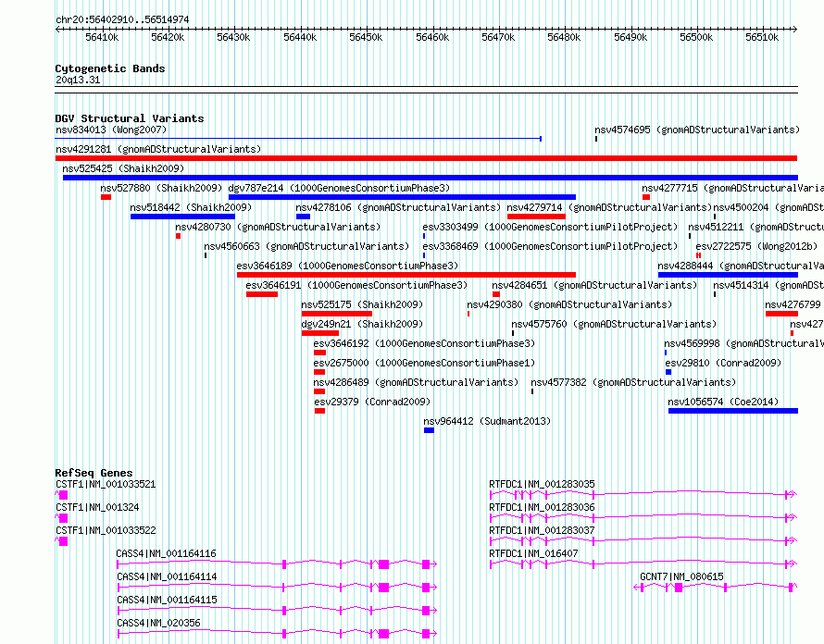Click the nsv1056574 (Coe2014) blue bar
Viewport: 824px width, 644px height.
[733, 411]
